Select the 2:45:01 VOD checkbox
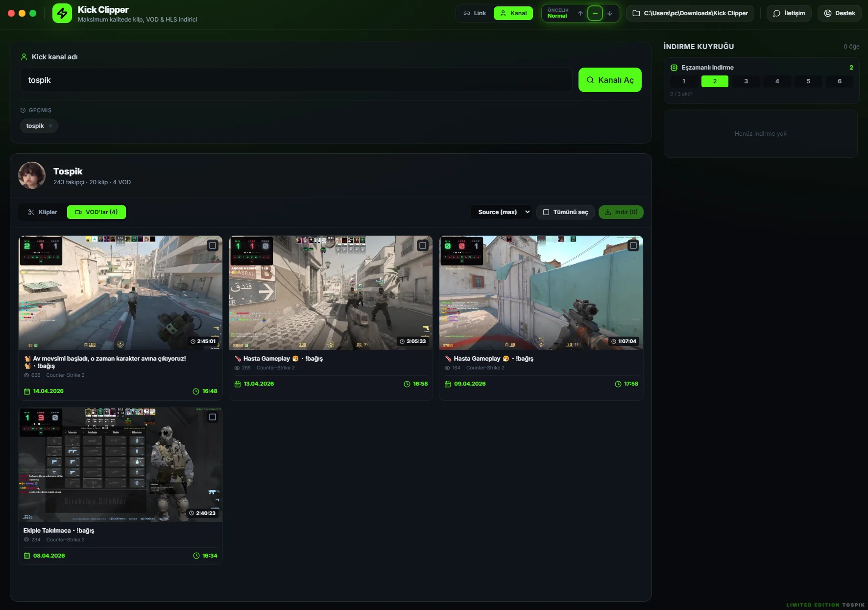868x610 pixels. 213,245
